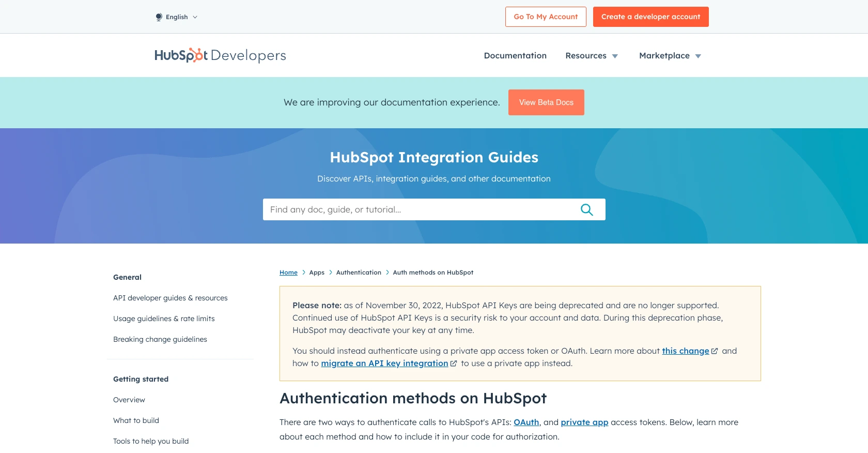The width and height of the screenshot is (868, 453).
Task: Open Tools to help you build
Action: click(x=151, y=441)
